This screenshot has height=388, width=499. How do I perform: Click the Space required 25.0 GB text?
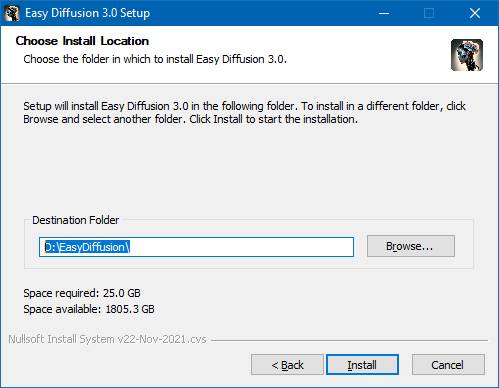click(x=82, y=293)
